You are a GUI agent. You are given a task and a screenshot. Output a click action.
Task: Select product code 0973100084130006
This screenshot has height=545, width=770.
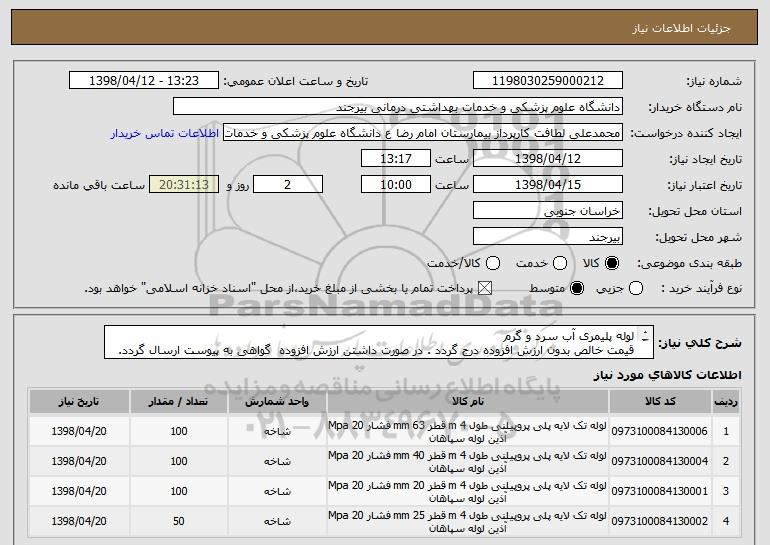pyautogui.click(x=660, y=432)
